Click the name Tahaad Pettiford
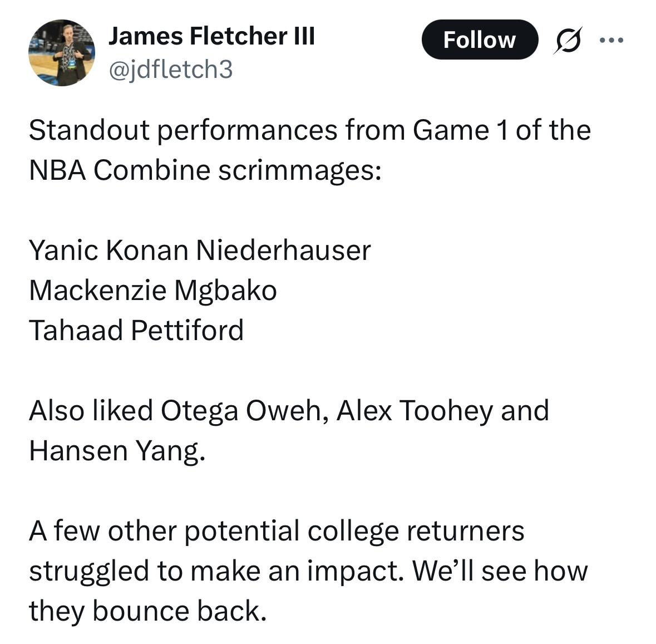 coord(136,330)
